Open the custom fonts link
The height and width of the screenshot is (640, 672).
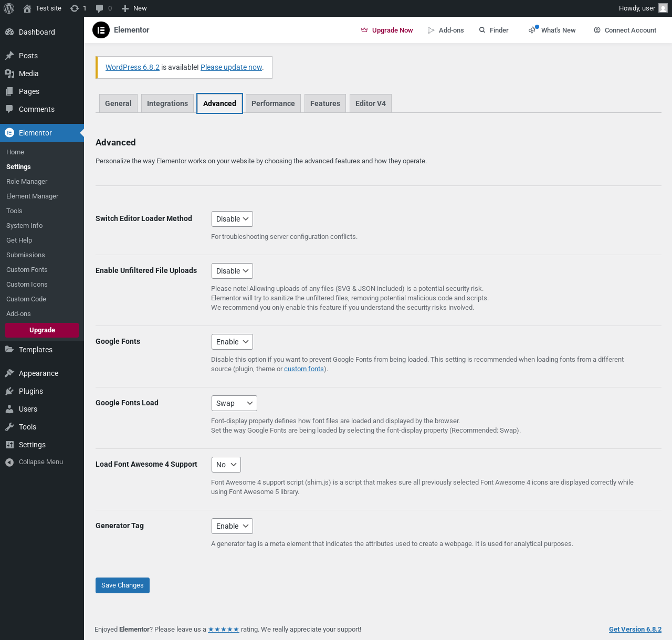[304, 369]
